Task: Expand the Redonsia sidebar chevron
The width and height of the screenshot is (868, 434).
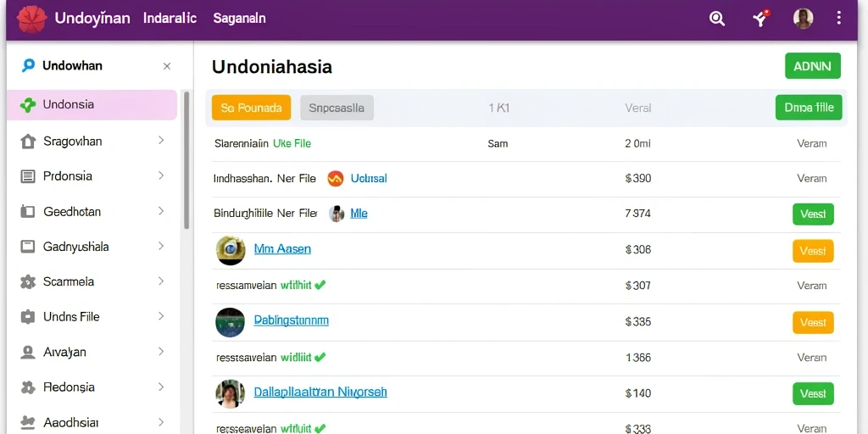Action: point(161,387)
